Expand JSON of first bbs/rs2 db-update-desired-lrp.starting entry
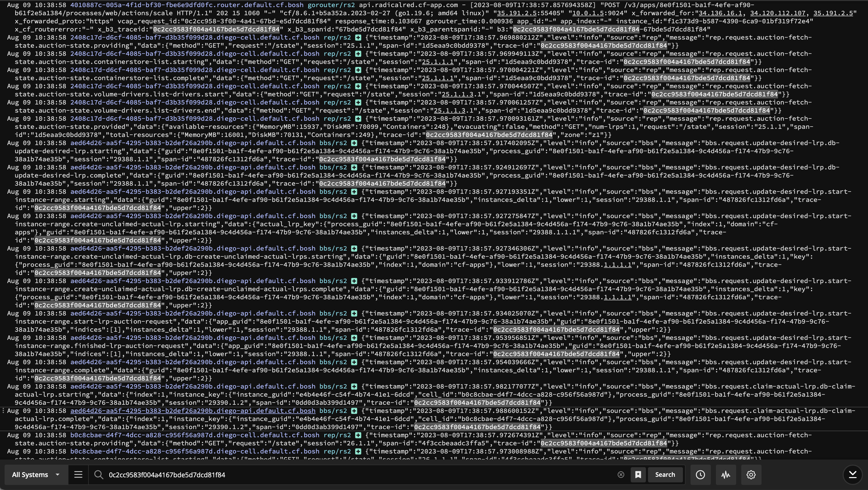This screenshot has width=868, height=490. 354,143
